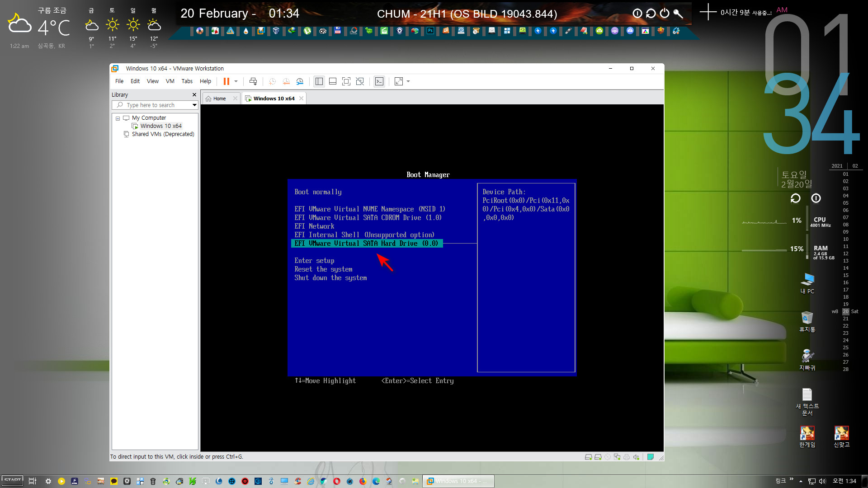The image size is (868, 488).
Task: Toggle the Show Library sidebar icon
Action: [319, 81]
